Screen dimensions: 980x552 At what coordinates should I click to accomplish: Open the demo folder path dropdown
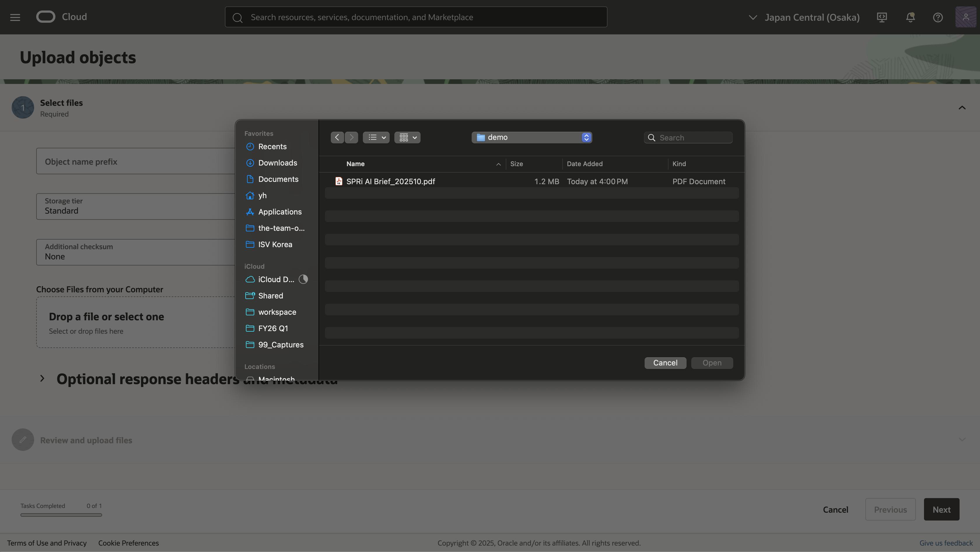pos(586,137)
